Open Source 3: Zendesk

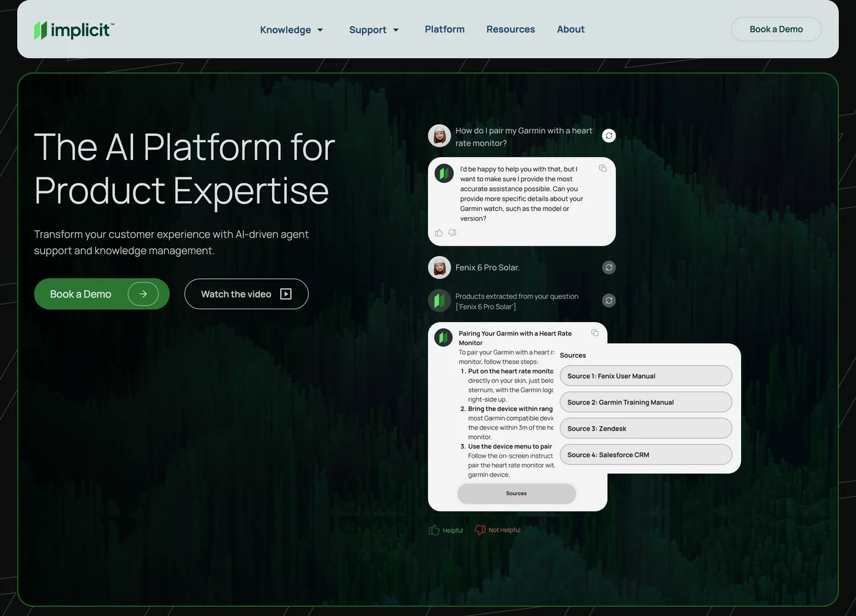(646, 428)
